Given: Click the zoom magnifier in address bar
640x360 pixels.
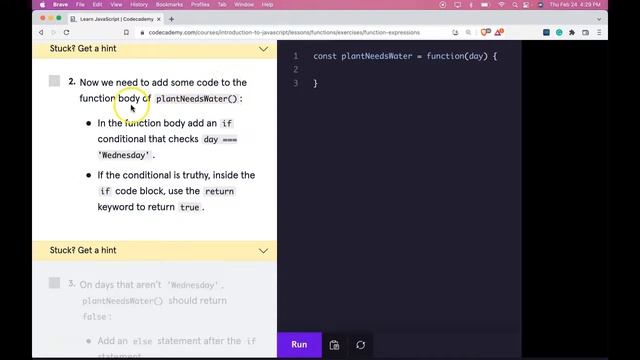Looking at the screenshot, I should pyautogui.click(x=469, y=32).
